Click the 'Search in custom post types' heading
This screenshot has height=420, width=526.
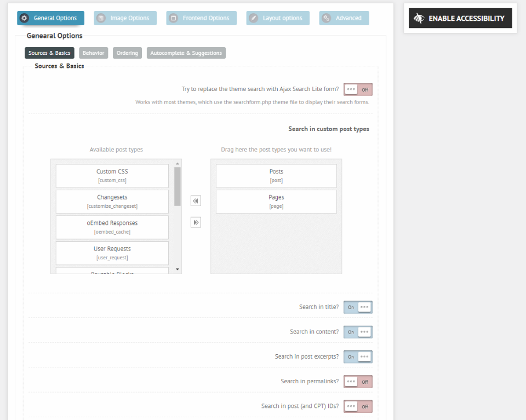pos(328,129)
